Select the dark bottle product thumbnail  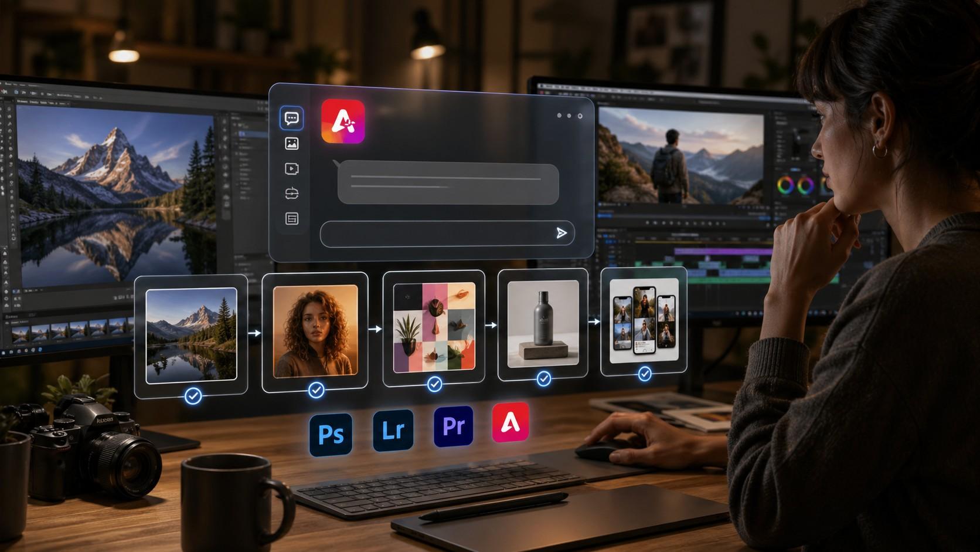[x=543, y=324]
